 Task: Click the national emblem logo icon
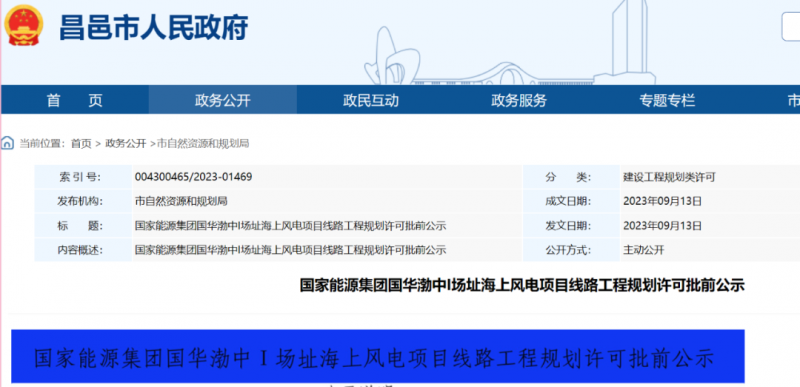coord(23,25)
